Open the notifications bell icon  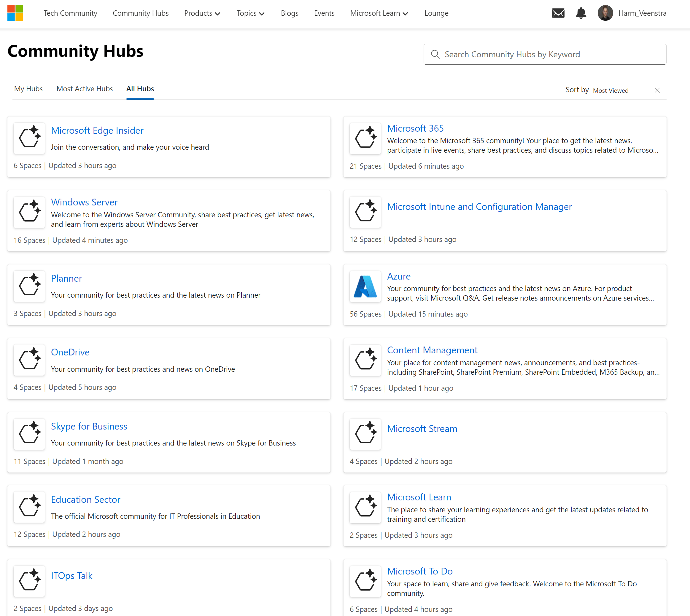[581, 13]
